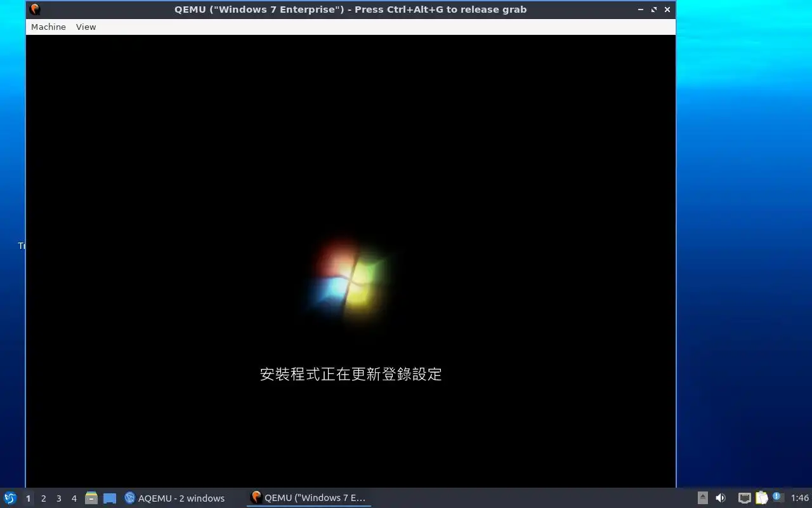Maximize the QEMU window
This screenshot has width=812, height=508.
pos(654,10)
